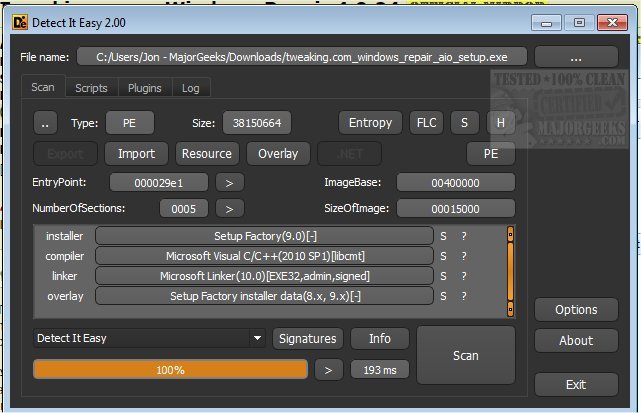Viewport: 641px width, 413px height.
Task: Click the H (hex) button
Action: pos(500,123)
